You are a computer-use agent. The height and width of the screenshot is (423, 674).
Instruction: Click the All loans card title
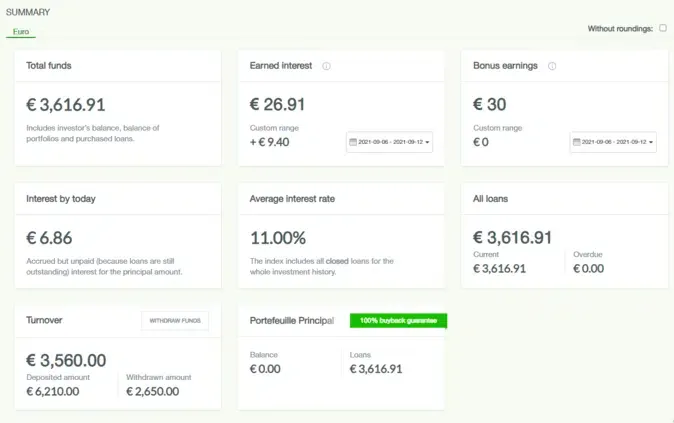click(x=490, y=199)
